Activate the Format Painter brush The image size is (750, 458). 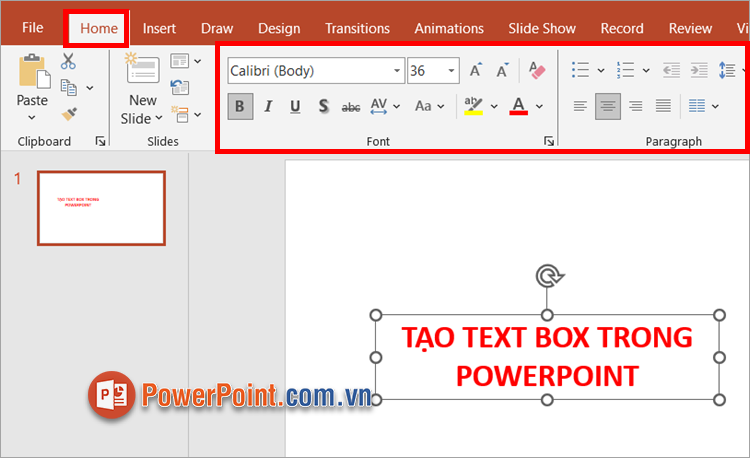click(69, 114)
